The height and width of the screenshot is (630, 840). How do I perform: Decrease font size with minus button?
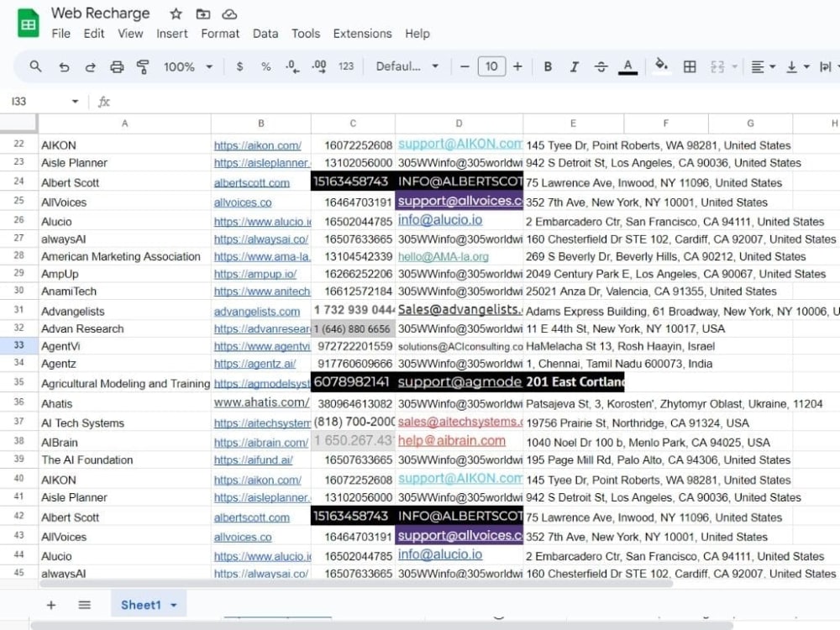[x=465, y=66]
